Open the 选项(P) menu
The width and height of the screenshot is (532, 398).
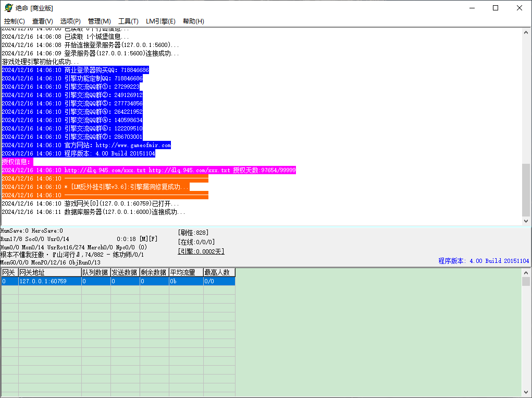point(70,21)
